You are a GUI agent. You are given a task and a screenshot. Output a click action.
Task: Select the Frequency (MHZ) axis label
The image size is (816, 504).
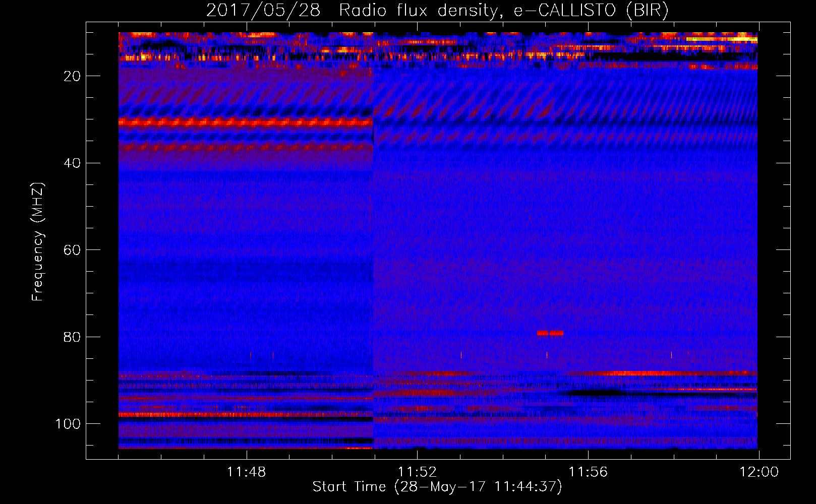point(38,242)
